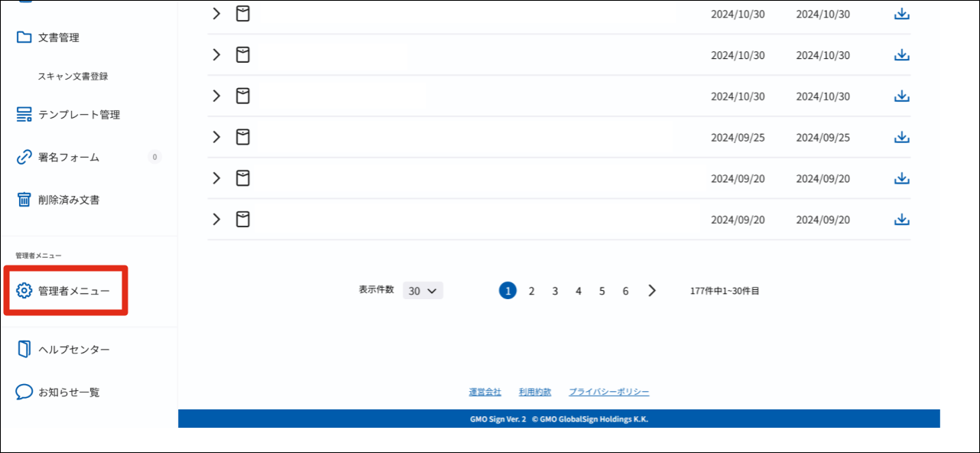
Task: Go to page 4 of results
Action: (579, 290)
